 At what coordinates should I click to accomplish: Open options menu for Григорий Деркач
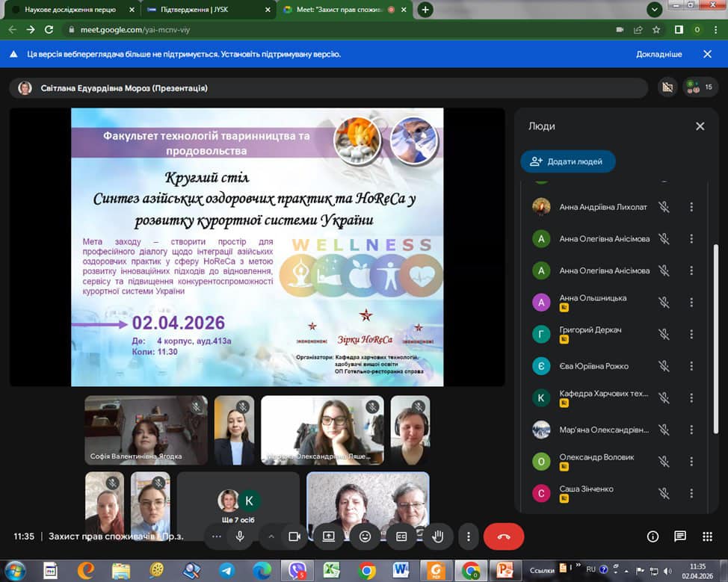691,334
